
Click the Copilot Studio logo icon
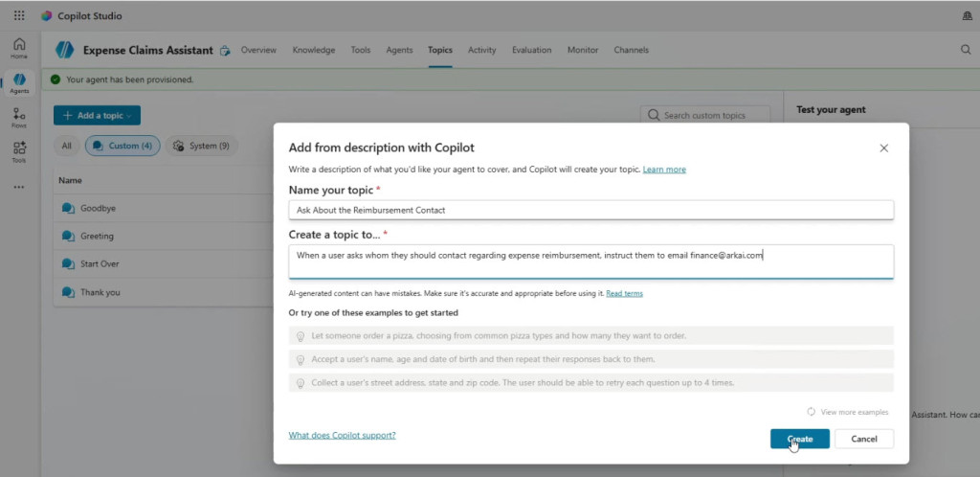[46, 15]
